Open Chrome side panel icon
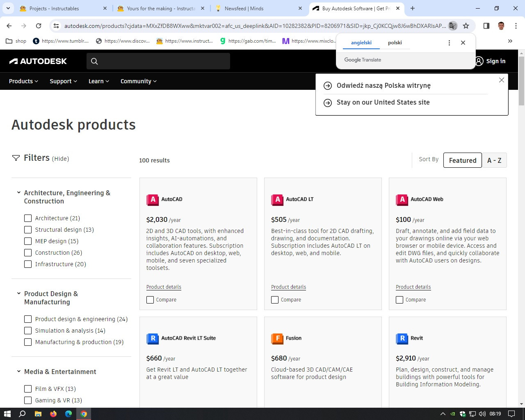Image resolution: width=525 pixels, height=420 pixels. pos(486,26)
